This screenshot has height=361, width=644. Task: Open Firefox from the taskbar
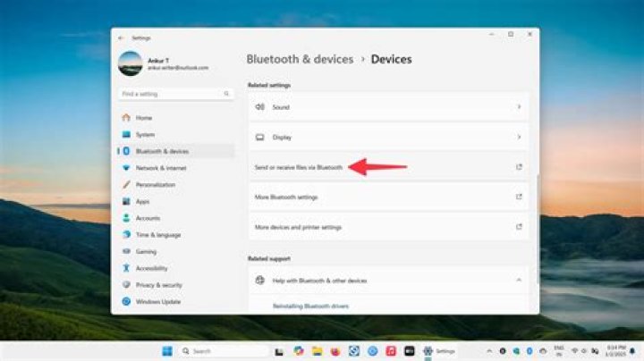[x=335, y=351]
